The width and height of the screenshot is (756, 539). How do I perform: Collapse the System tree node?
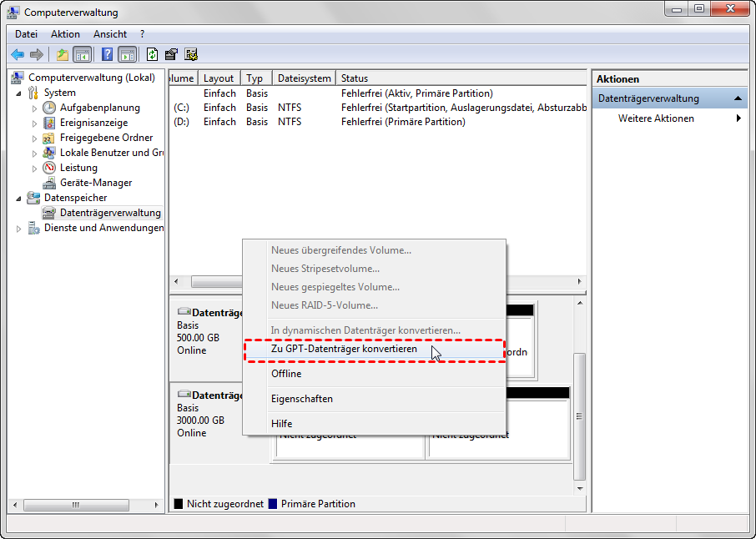19,93
